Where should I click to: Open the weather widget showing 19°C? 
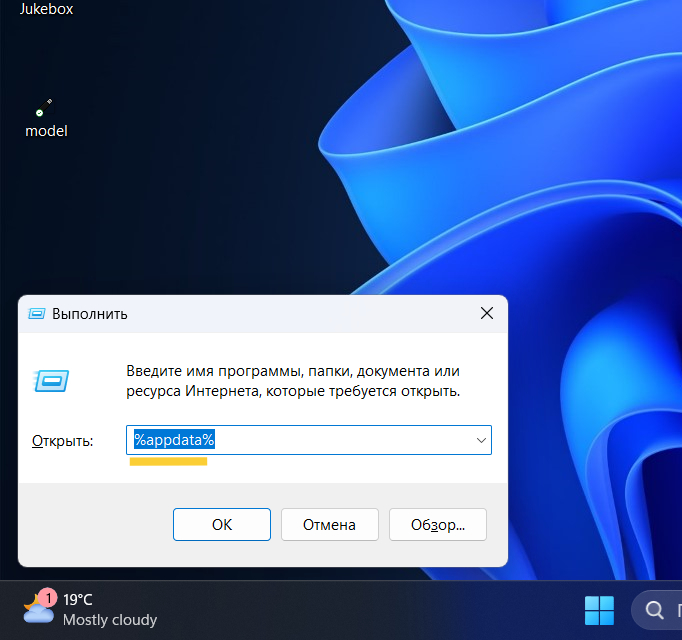coord(90,609)
